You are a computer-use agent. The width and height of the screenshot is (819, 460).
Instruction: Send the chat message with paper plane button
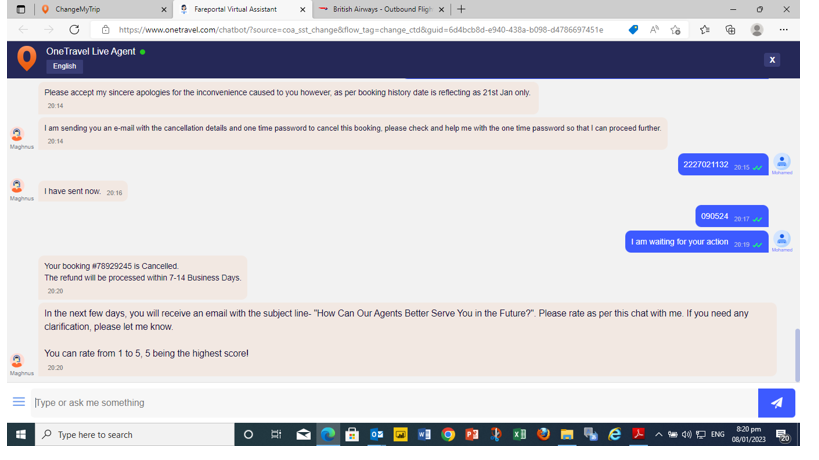coord(776,403)
